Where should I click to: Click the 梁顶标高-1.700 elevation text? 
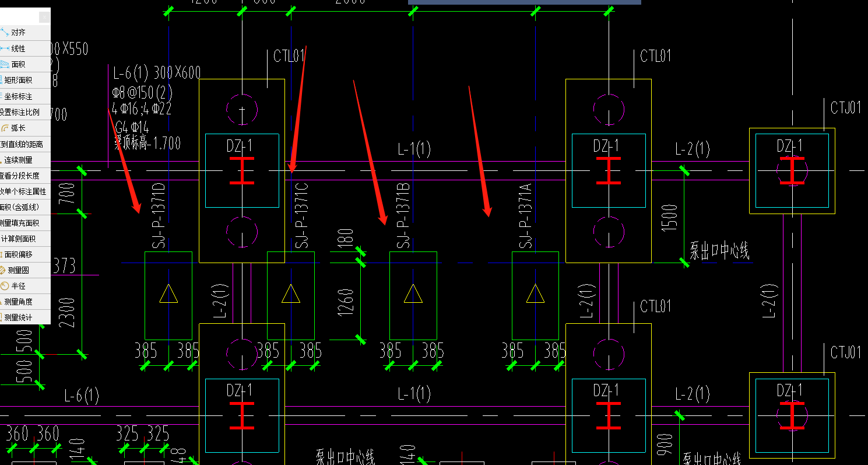coord(147,142)
